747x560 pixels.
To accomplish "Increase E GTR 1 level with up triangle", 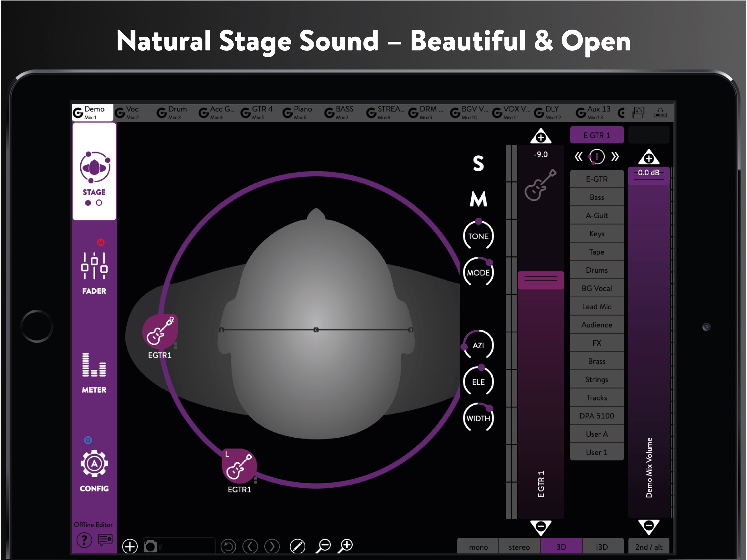I will [x=541, y=136].
